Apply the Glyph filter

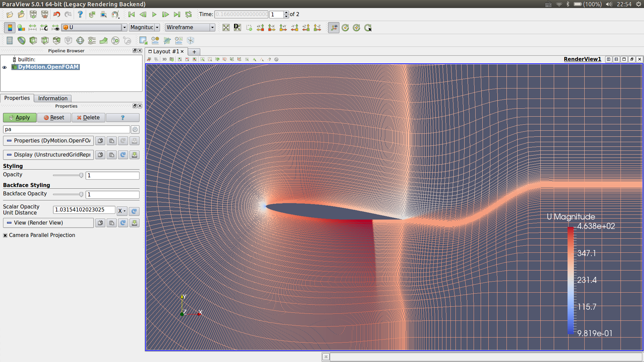click(80, 41)
